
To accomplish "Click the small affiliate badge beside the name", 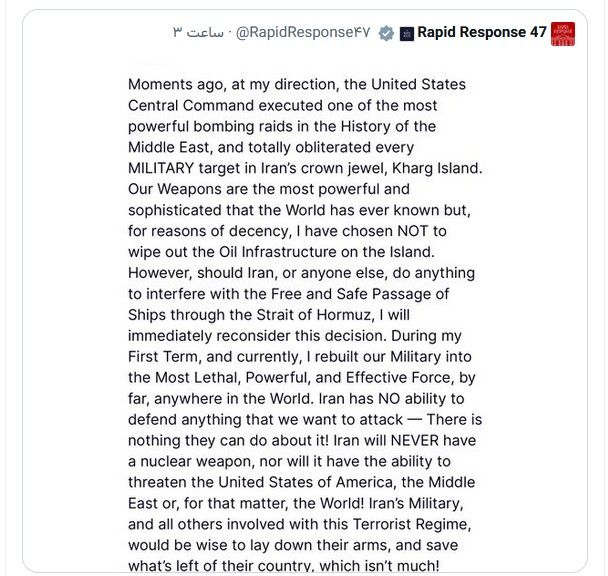I will coord(406,34).
